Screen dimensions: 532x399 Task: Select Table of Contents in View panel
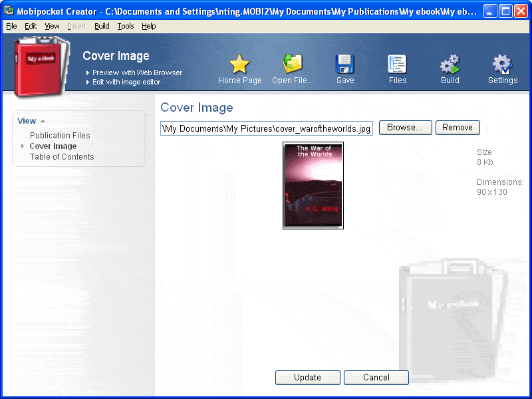pyautogui.click(x=62, y=157)
